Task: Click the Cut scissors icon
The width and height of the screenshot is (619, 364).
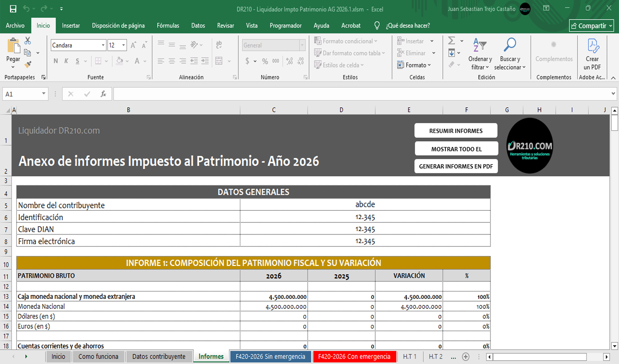Action: [28, 41]
